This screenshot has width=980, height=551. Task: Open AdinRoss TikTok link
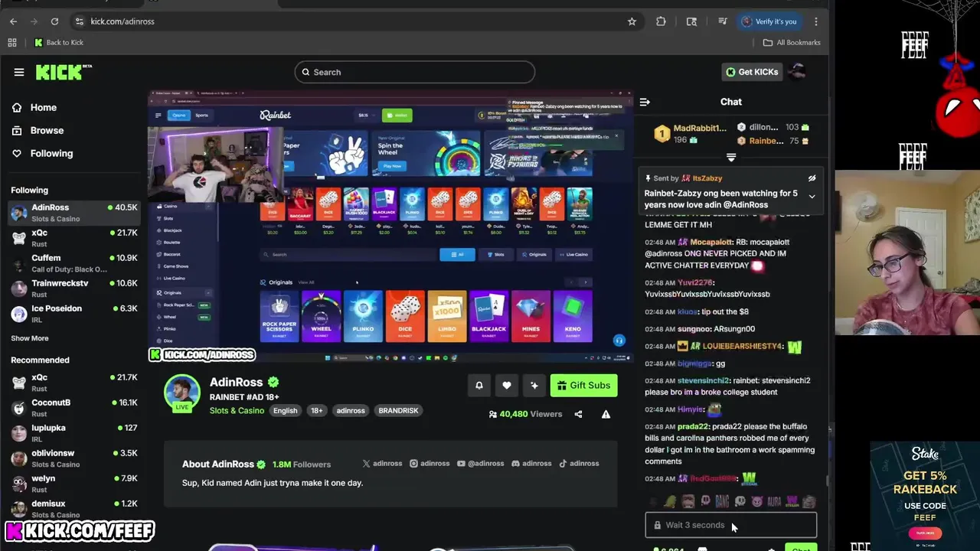579,464
